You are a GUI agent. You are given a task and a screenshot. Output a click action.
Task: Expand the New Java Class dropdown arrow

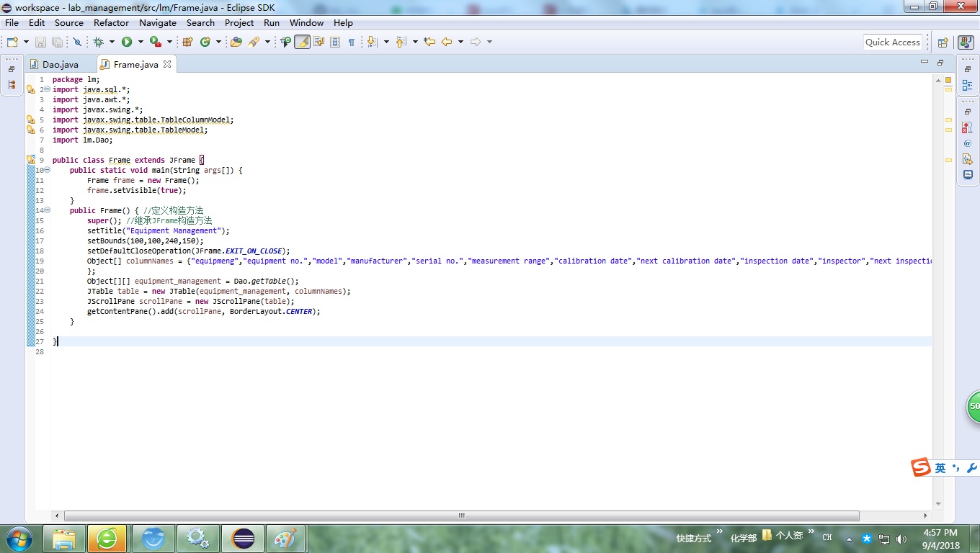(x=218, y=42)
